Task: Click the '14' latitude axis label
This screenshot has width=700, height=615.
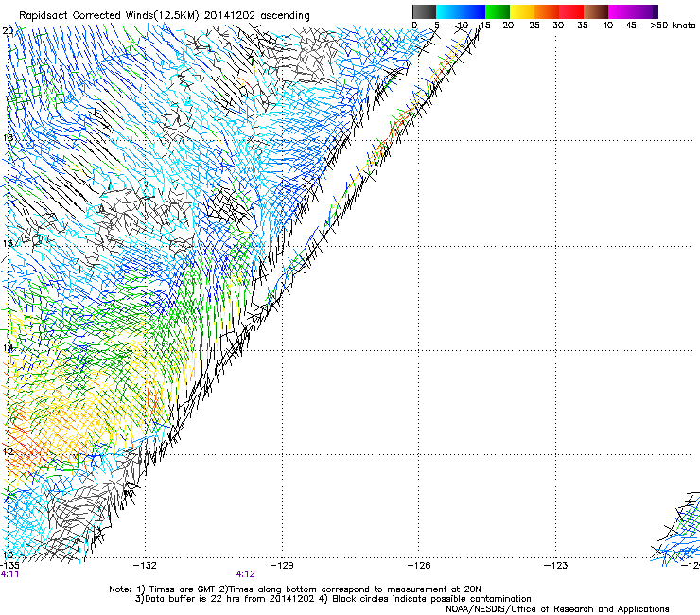Action: click(8, 347)
